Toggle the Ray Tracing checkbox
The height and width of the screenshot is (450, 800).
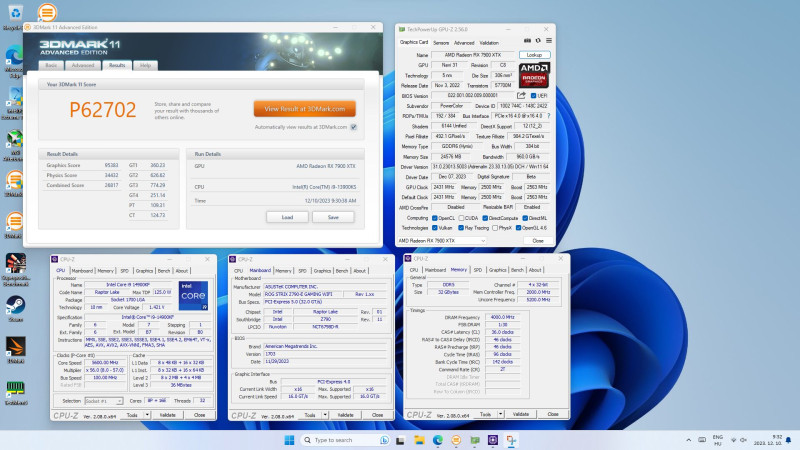[461, 228]
